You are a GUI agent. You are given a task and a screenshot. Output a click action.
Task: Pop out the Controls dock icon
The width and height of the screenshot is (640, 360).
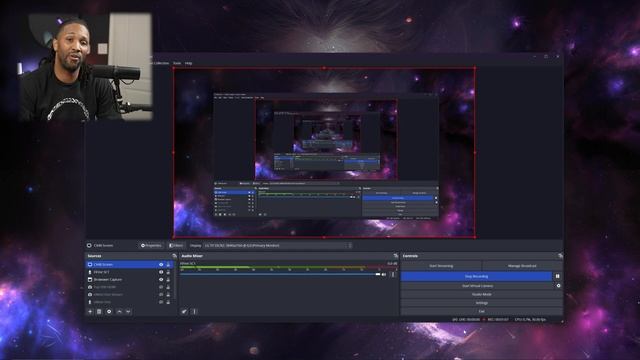560,256
